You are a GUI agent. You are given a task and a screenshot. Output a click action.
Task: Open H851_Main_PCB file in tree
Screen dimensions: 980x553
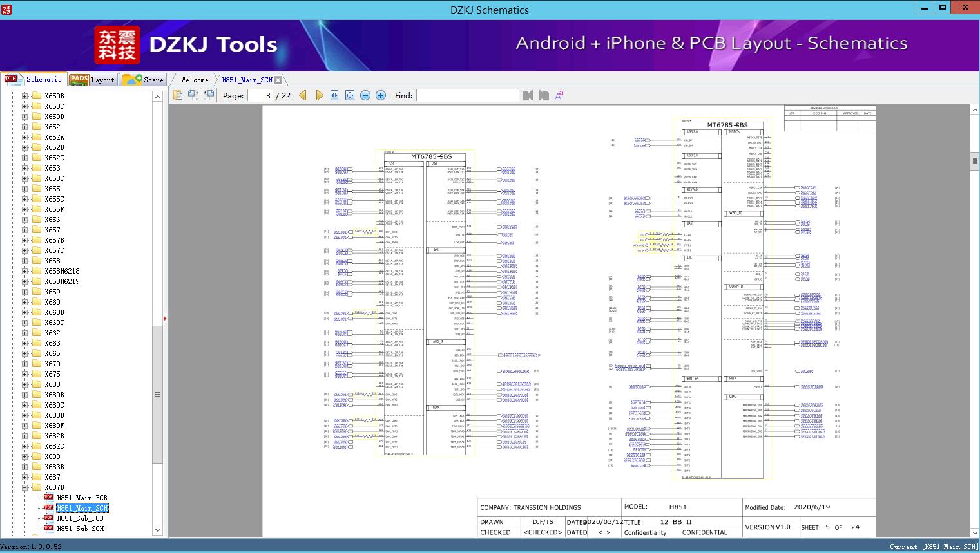pos(82,498)
